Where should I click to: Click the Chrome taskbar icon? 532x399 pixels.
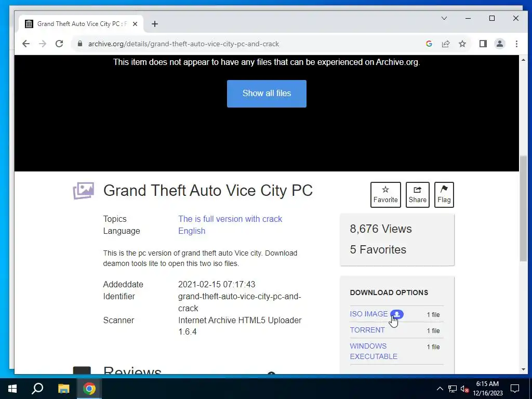coord(89,389)
